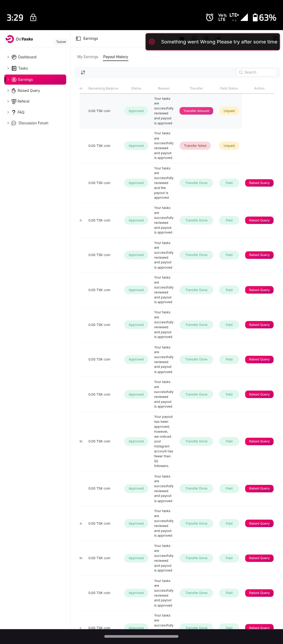Expand the Dashboard chevron

[8, 57]
